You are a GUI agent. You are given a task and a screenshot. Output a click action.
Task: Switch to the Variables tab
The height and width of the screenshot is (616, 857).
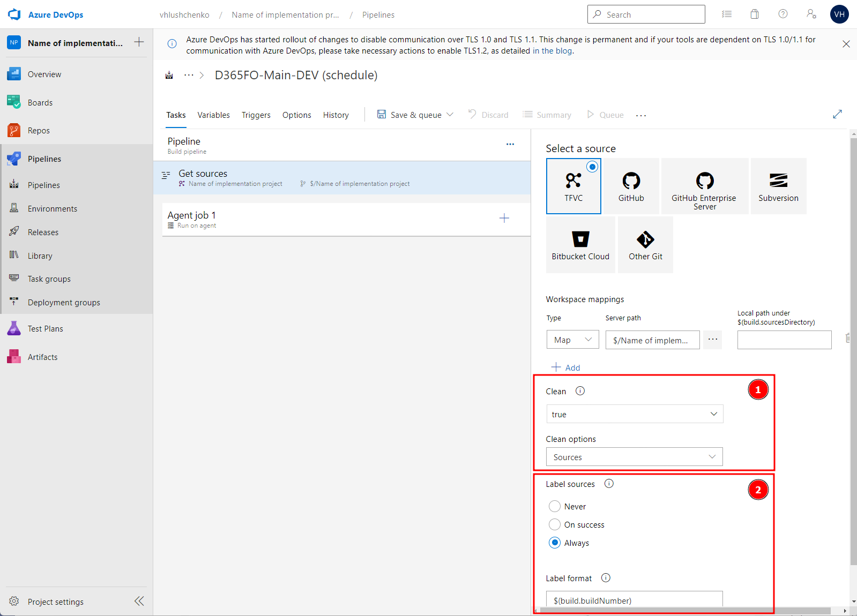213,115
